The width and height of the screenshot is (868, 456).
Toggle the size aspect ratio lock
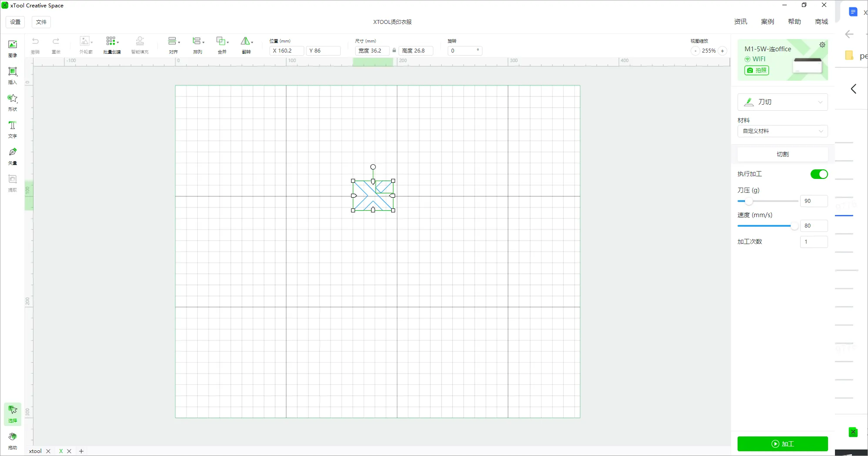pyautogui.click(x=394, y=50)
